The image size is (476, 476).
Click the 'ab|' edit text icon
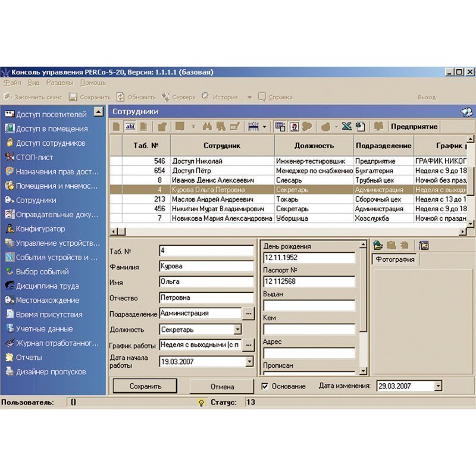point(130,127)
